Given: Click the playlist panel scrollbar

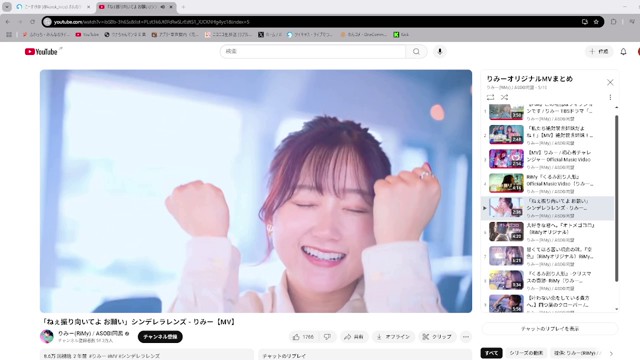Looking at the screenshot, I should pyautogui.click(x=616, y=198).
